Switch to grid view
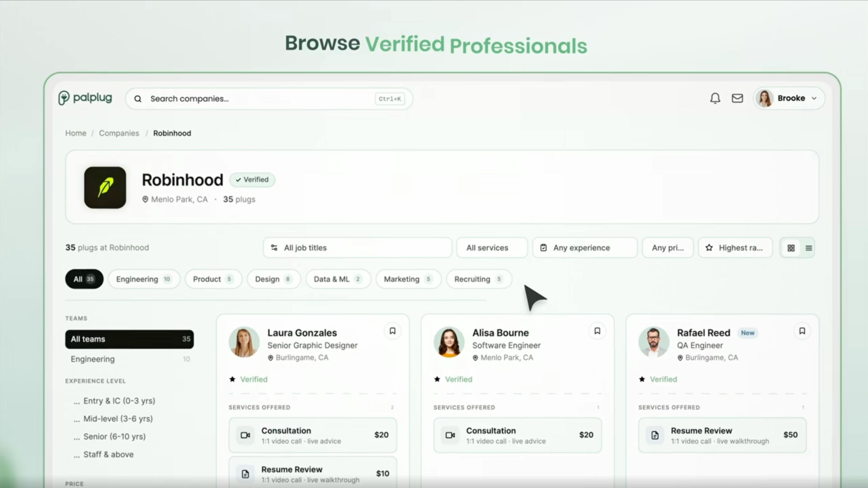 [791, 248]
